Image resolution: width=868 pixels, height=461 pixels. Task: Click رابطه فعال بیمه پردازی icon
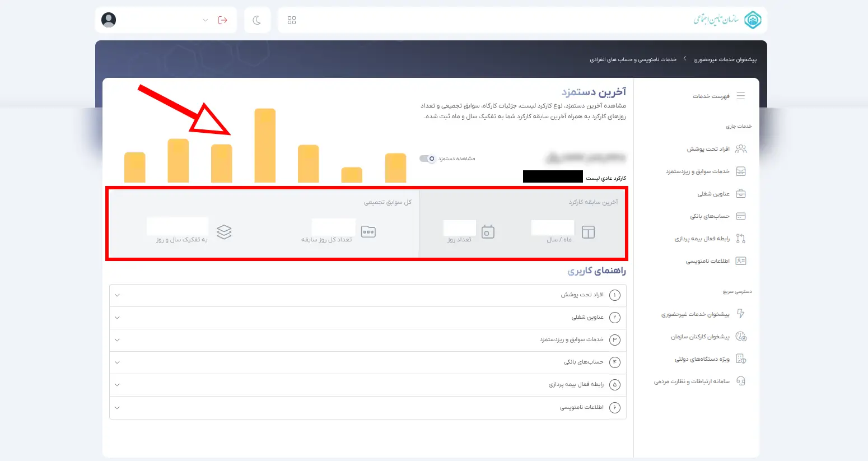pos(741,239)
